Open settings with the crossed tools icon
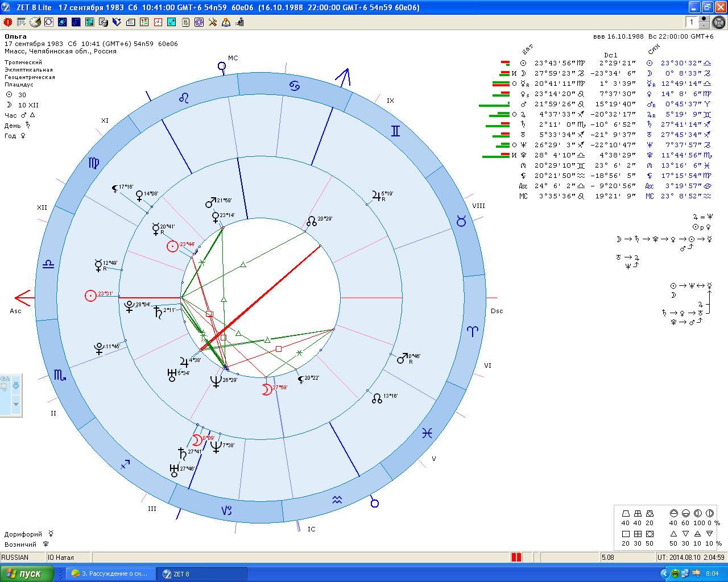This screenshot has width=728, height=582. (213, 22)
